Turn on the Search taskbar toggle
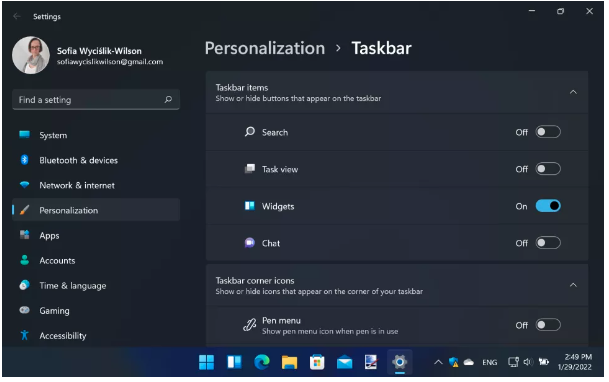 548,132
